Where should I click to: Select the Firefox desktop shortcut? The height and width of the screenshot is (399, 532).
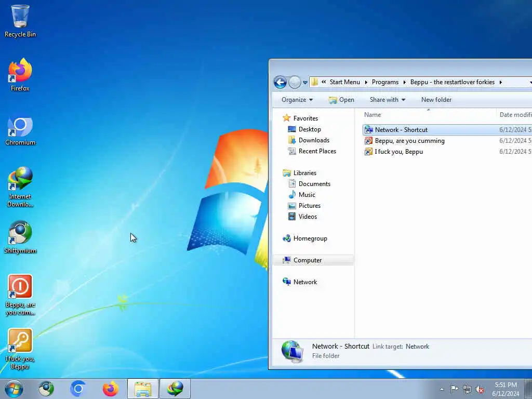tap(20, 75)
